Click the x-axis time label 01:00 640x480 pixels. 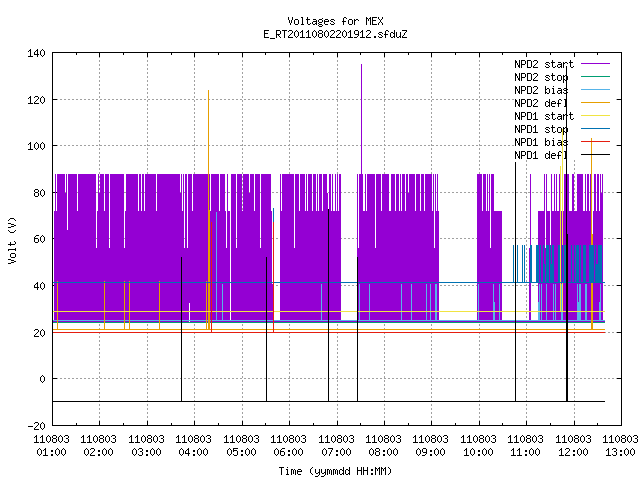coord(51,452)
